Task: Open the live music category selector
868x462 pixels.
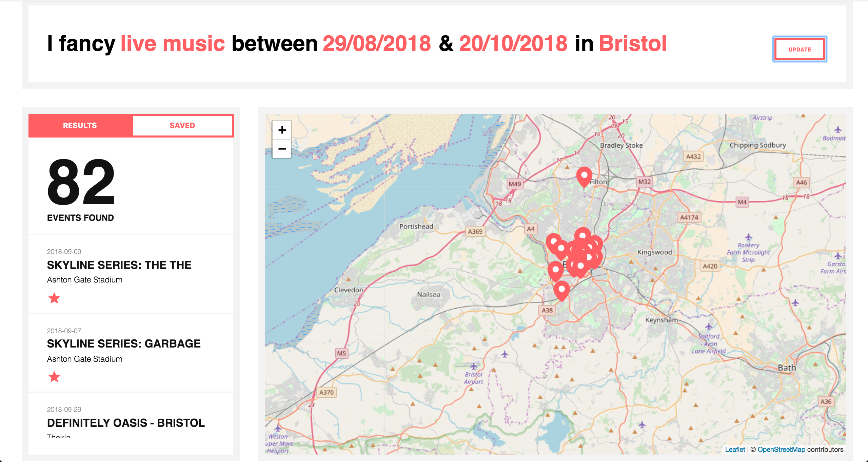Action: [173, 44]
